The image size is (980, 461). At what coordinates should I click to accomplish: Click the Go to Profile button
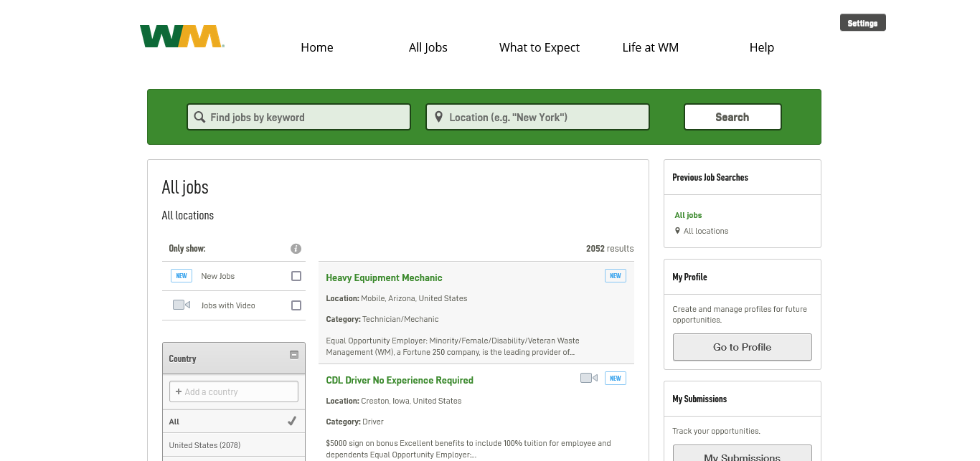742,347
